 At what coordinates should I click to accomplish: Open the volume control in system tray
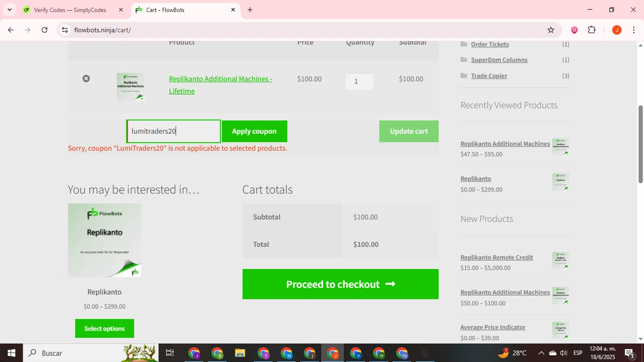(564, 353)
